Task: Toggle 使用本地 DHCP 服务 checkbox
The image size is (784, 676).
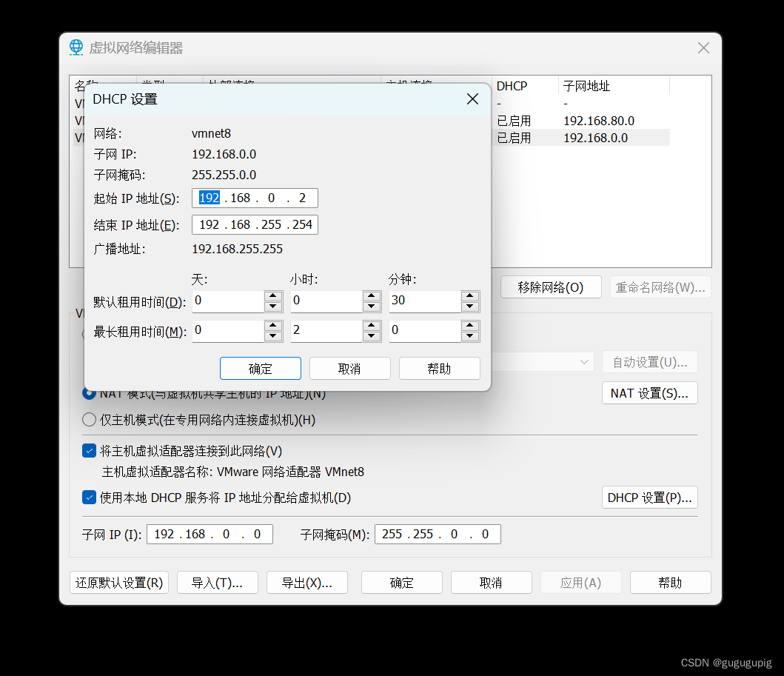Action: click(x=89, y=498)
